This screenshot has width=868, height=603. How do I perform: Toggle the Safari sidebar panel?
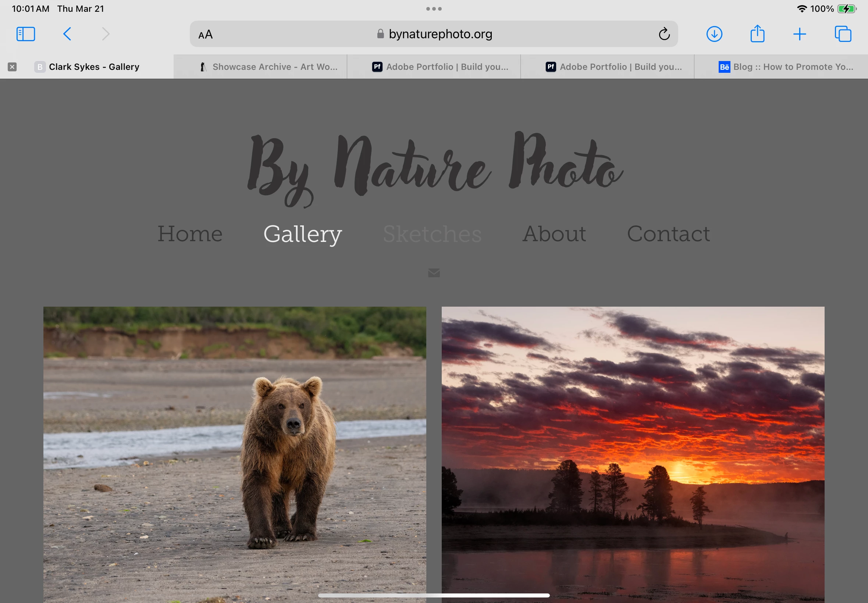tap(26, 34)
